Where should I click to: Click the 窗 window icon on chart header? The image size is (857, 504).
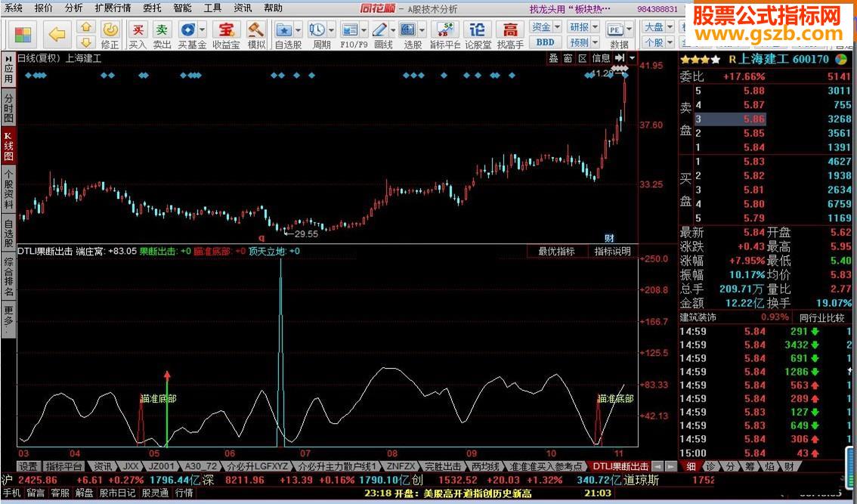click(568, 58)
